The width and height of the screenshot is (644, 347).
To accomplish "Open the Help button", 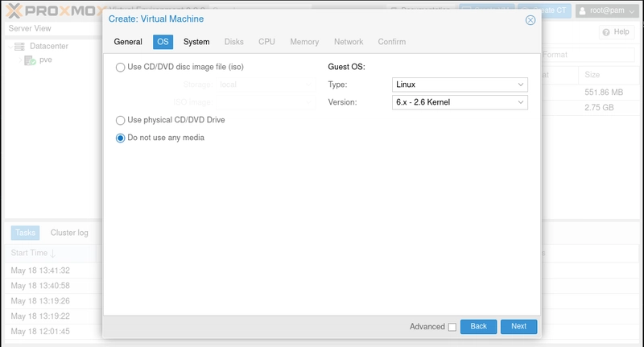I will pos(616,32).
